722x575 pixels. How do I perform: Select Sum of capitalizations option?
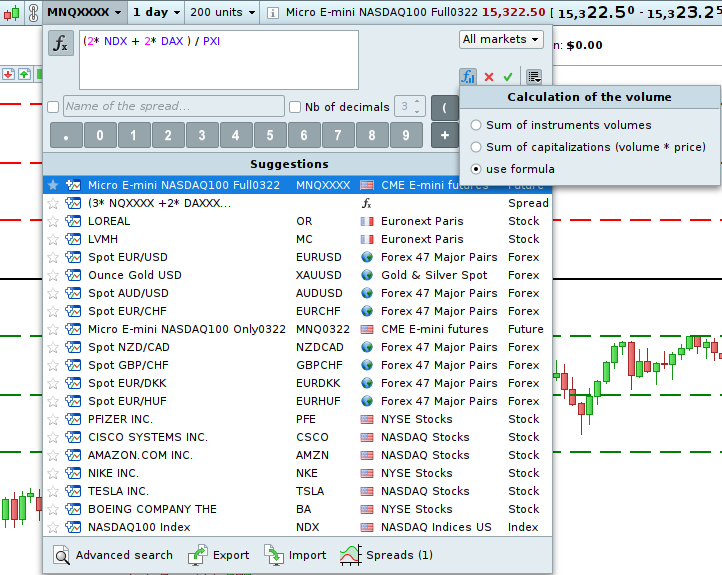476,147
